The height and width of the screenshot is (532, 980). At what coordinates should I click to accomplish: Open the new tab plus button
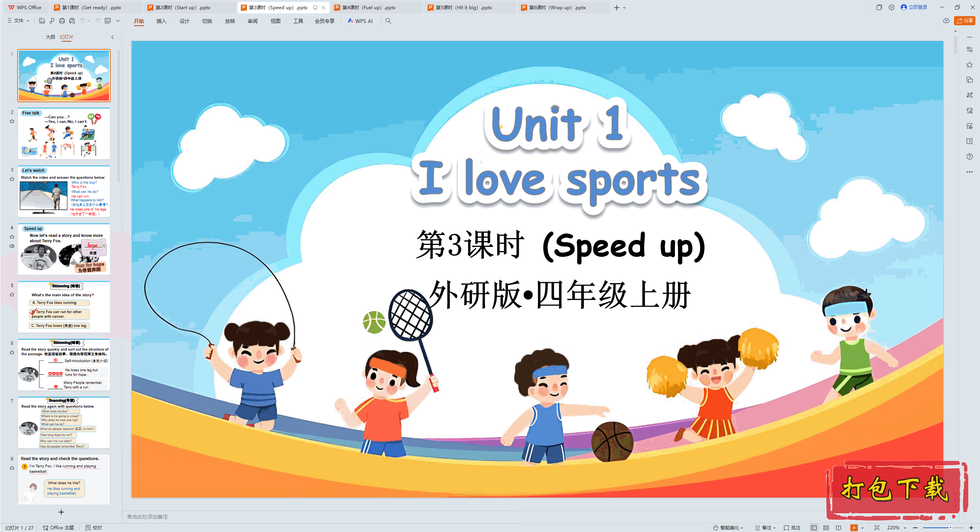[617, 8]
